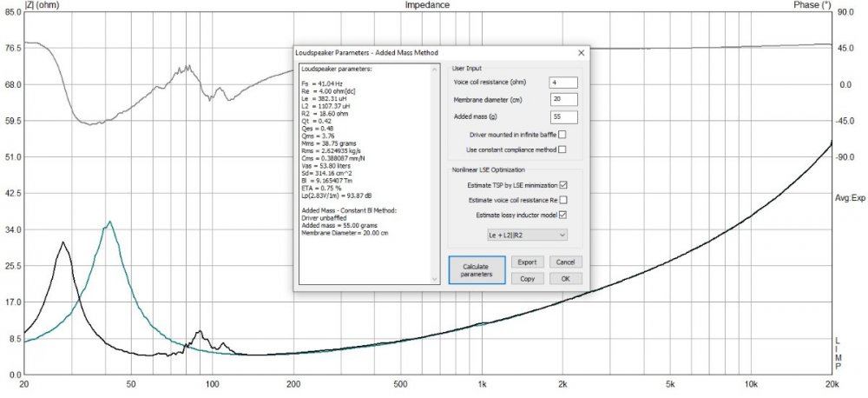
Task: Click inside the Loudspeaker parameters text area
Action: [365, 174]
